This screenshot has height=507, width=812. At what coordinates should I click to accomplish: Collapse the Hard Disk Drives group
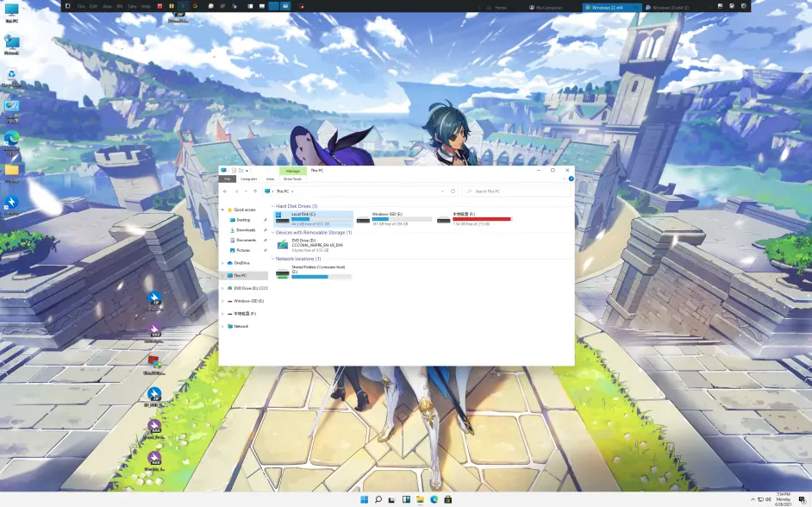pyautogui.click(x=273, y=206)
